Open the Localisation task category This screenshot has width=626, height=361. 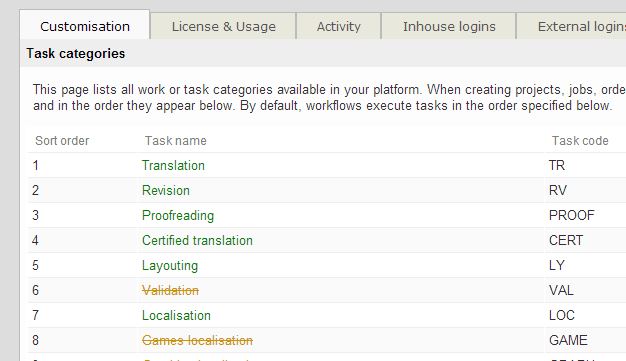(176, 315)
